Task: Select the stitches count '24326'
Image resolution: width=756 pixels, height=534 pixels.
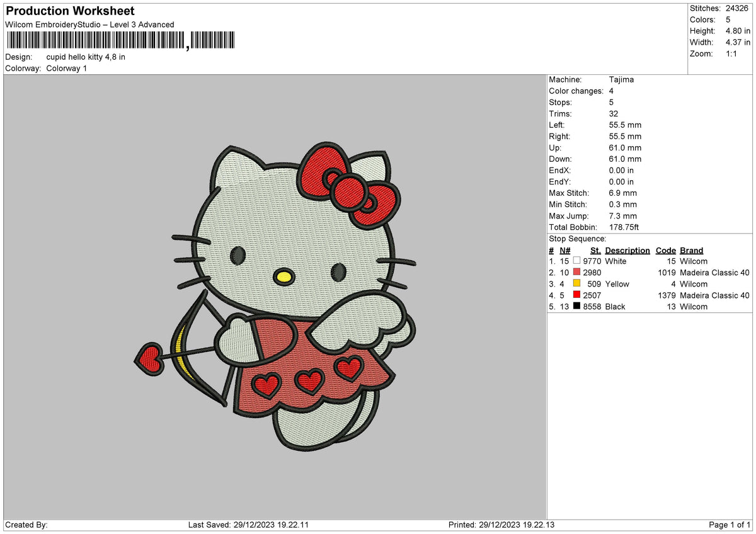Action: (737, 8)
